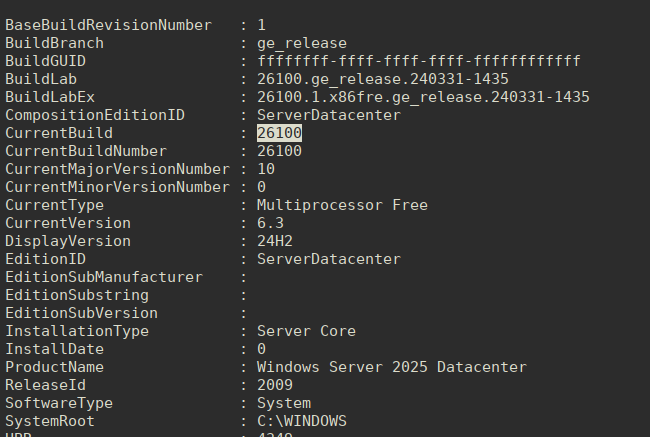
Task: Click the EditionSubVersion property name
Action: (81, 313)
